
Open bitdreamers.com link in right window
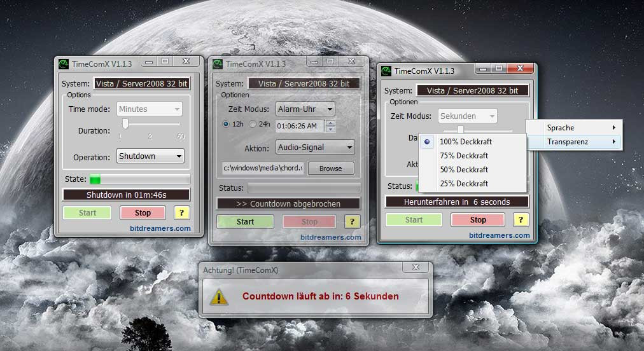500,235
